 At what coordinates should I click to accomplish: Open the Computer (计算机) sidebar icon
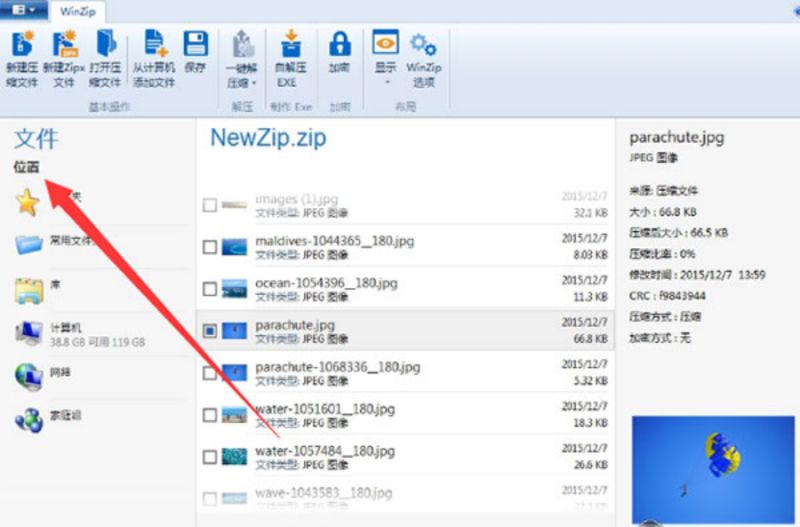29,334
